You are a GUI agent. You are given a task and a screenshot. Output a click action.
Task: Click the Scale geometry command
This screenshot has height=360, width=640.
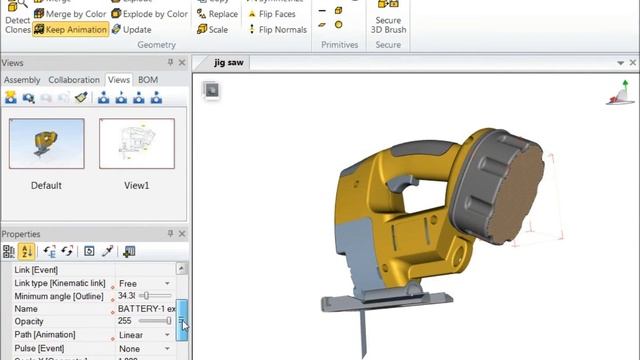212,29
